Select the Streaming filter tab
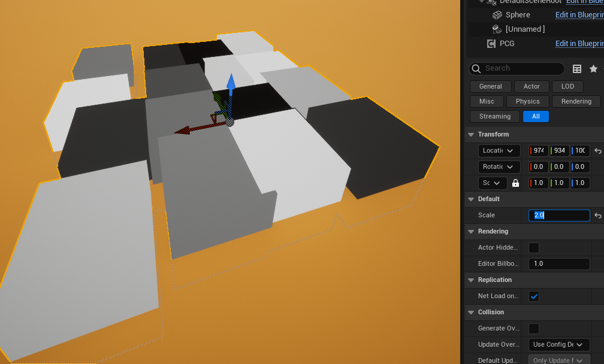This screenshot has height=364, width=604. [x=494, y=117]
